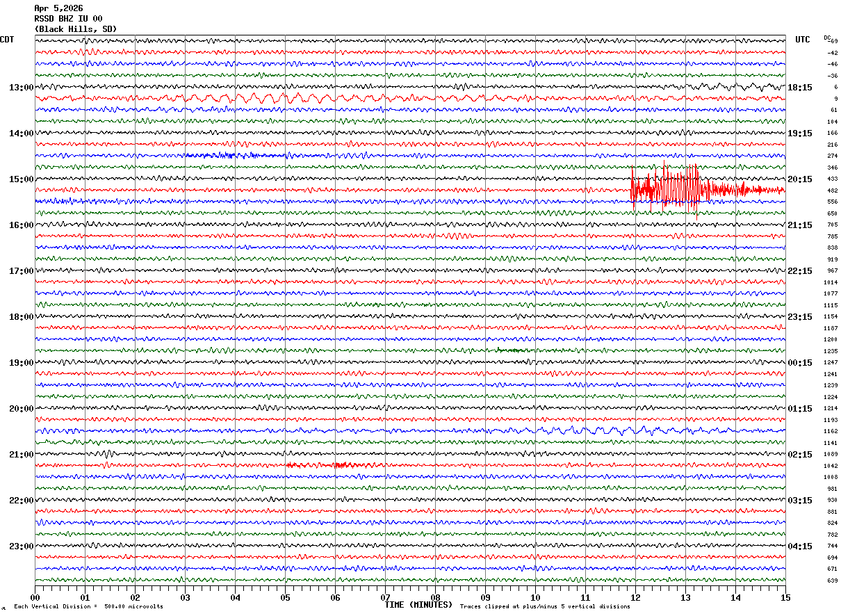Click the 03:15 UTC time label
This screenshot has height=616, width=841.
tap(800, 501)
